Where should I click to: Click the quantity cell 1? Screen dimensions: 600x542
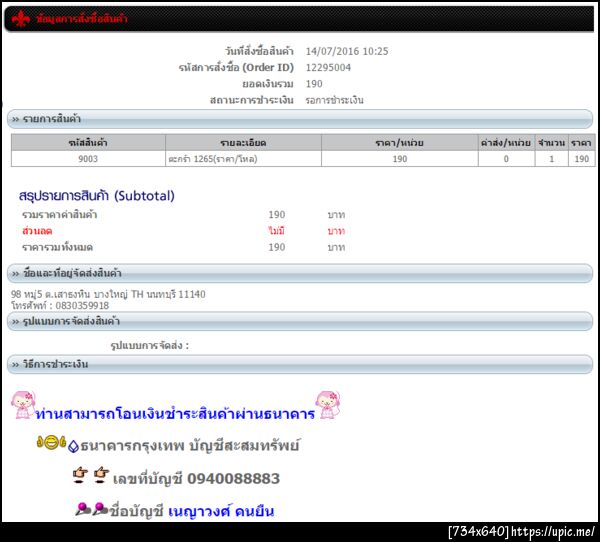[x=551, y=159]
